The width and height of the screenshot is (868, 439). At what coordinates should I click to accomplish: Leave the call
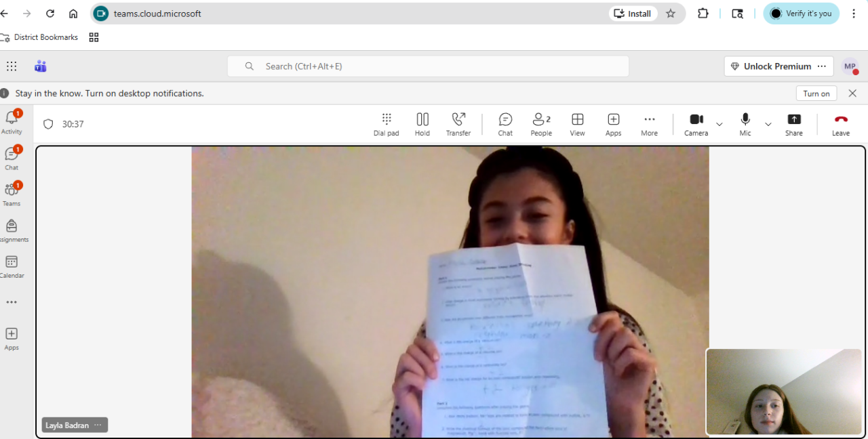click(x=841, y=124)
